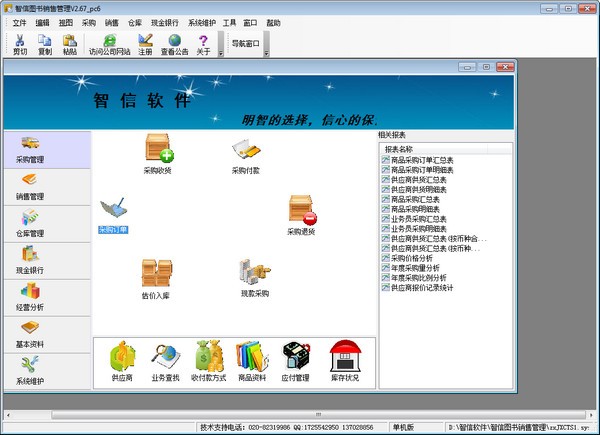Click the horizontal scrollbar thumb

[x=318, y=415]
